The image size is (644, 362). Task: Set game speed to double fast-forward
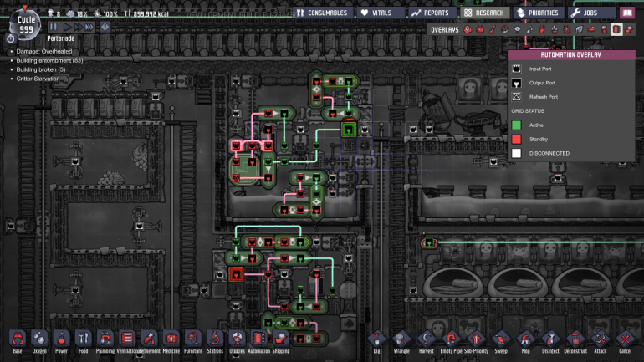click(x=79, y=27)
